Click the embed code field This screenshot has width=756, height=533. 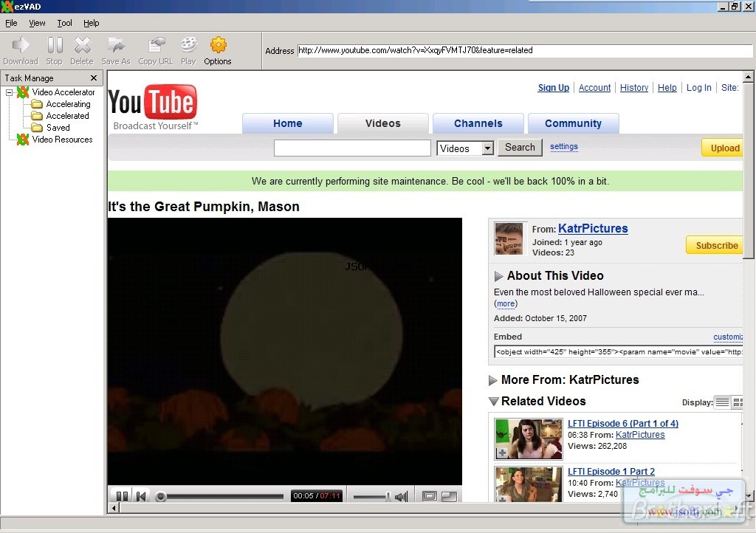[619, 352]
